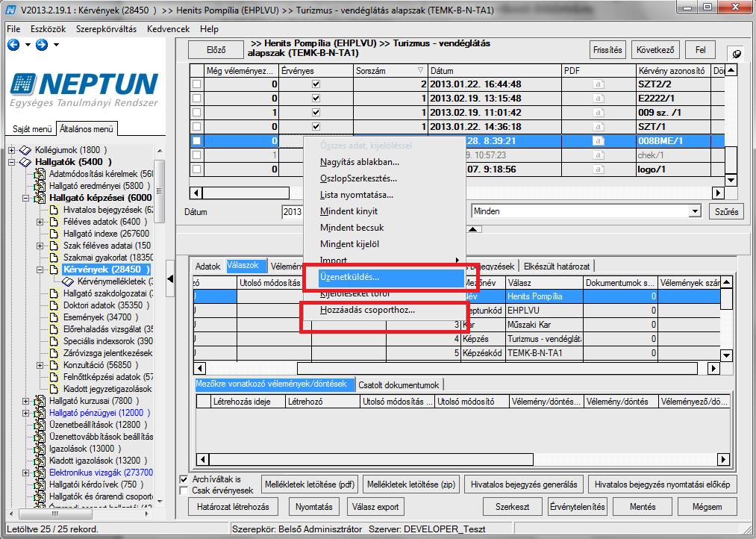Click the Események (34700) page icon

click(54, 317)
